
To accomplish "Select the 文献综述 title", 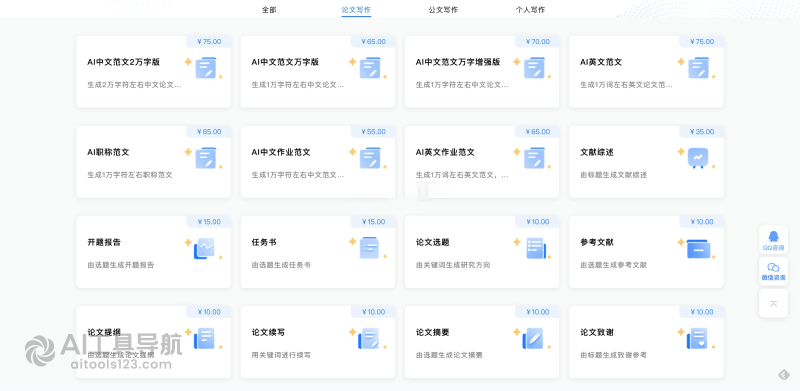I will 597,153.
